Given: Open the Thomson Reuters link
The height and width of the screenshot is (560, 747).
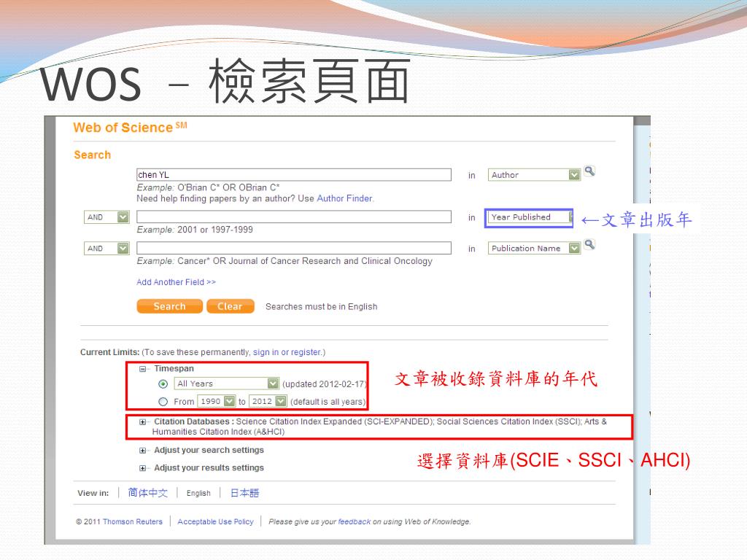Looking at the screenshot, I should tap(133, 522).
